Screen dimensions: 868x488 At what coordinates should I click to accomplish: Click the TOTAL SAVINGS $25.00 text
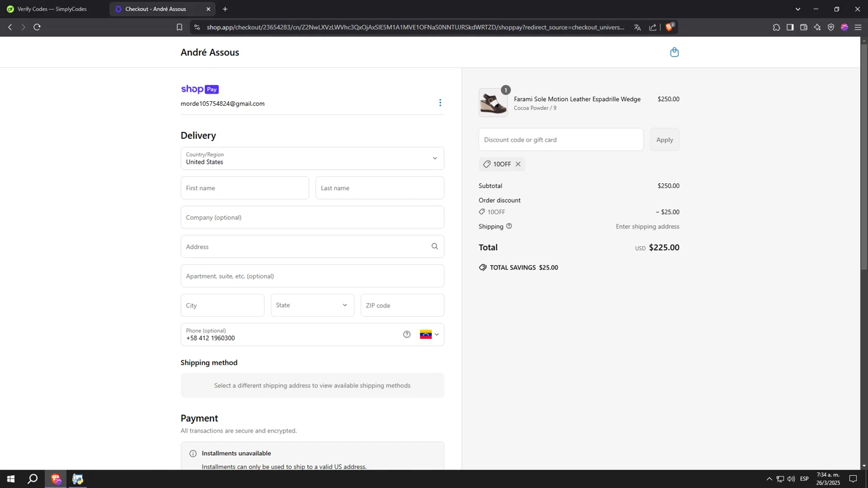524,267
